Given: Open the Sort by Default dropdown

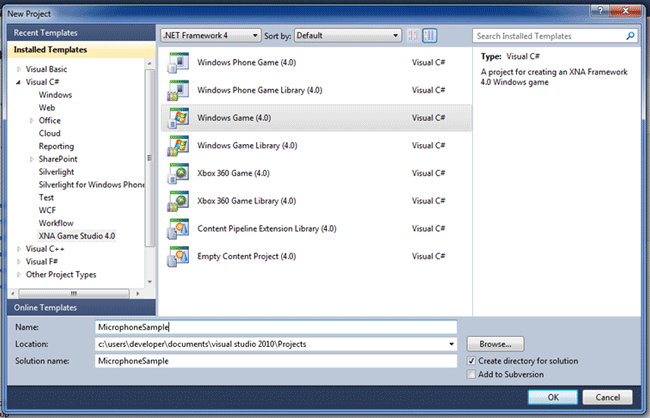Looking at the screenshot, I should point(348,36).
